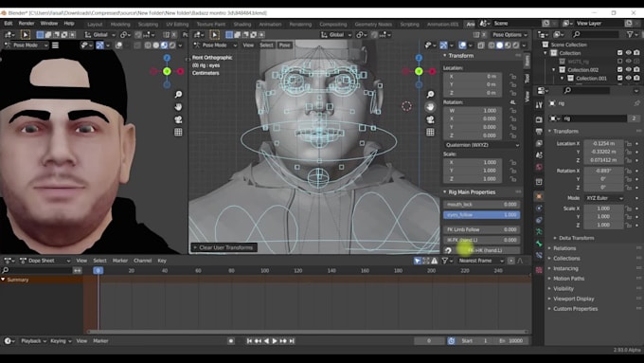
Task: Play the animation in reverse
Action: pyautogui.click(x=266, y=341)
